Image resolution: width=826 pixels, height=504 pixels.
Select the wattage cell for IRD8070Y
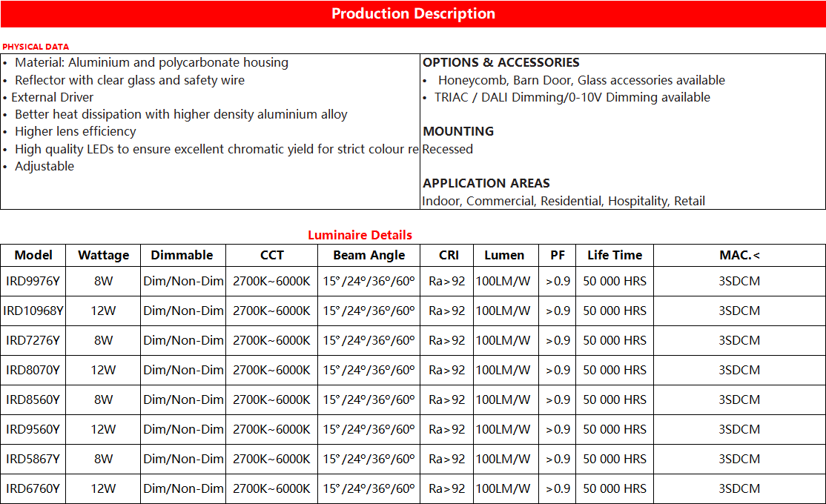pyautogui.click(x=103, y=370)
